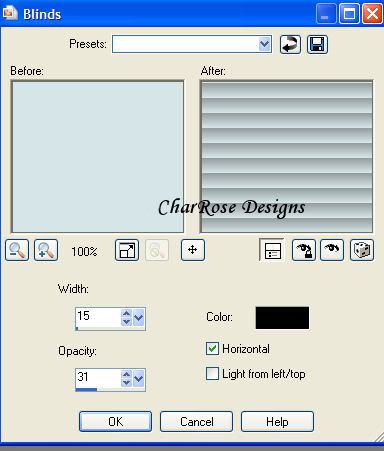Click the Help button
Screen dimensions: 384x451
[277, 422]
